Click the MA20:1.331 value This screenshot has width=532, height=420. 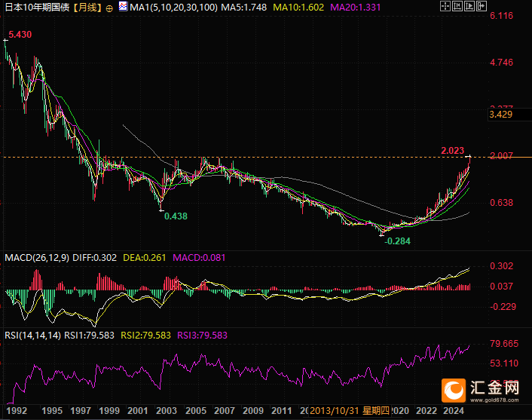(355, 7)
